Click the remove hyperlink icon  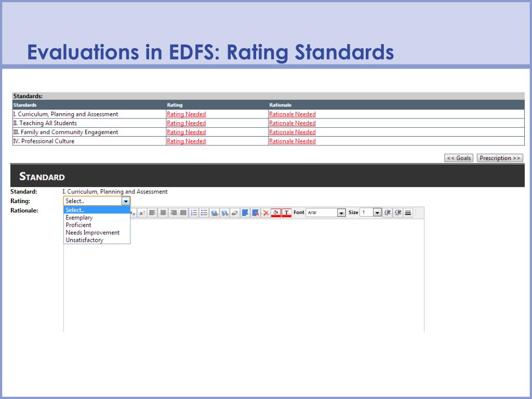[x=224, y=212]
